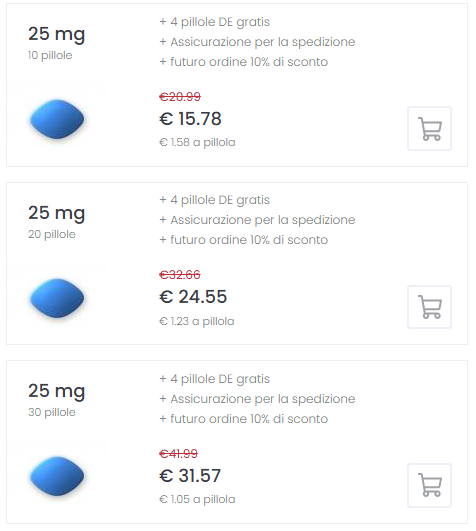Click € 1.05 a pillola text
This screenshot has width=476, height=531.
197,499
